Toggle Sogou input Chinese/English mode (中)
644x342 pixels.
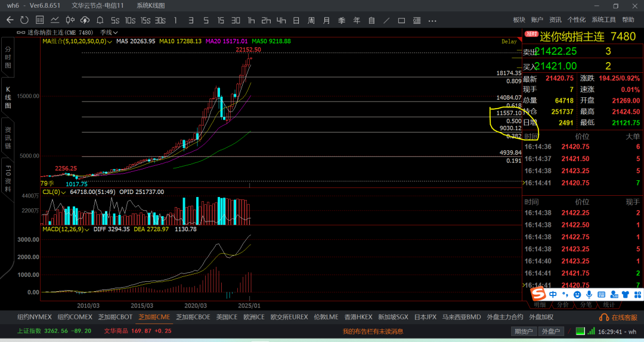click(553, 294)
